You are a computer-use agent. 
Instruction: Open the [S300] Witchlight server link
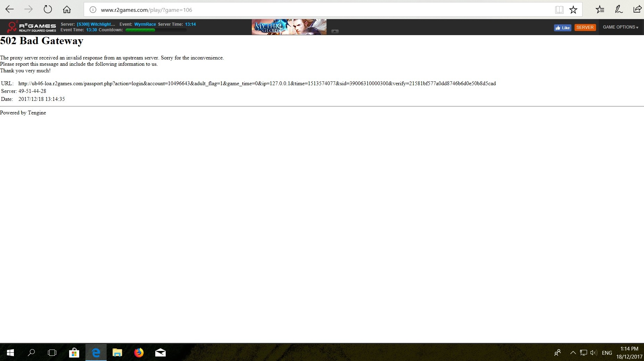96,24
